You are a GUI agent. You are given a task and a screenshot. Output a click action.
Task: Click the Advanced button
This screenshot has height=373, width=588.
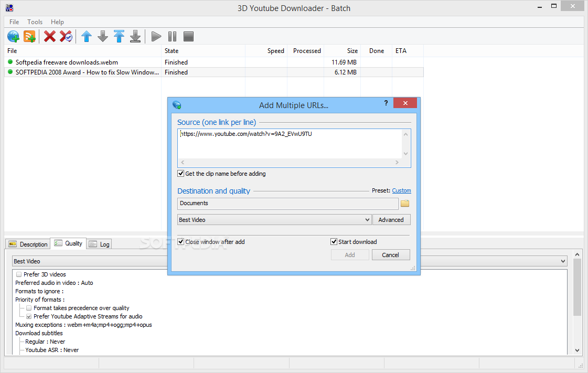[391, 220]
